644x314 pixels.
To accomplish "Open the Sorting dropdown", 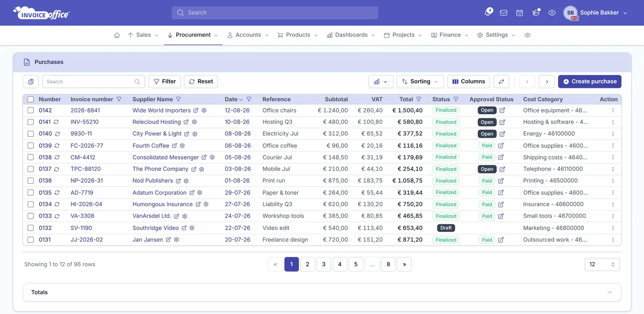I will pos(420,81).
